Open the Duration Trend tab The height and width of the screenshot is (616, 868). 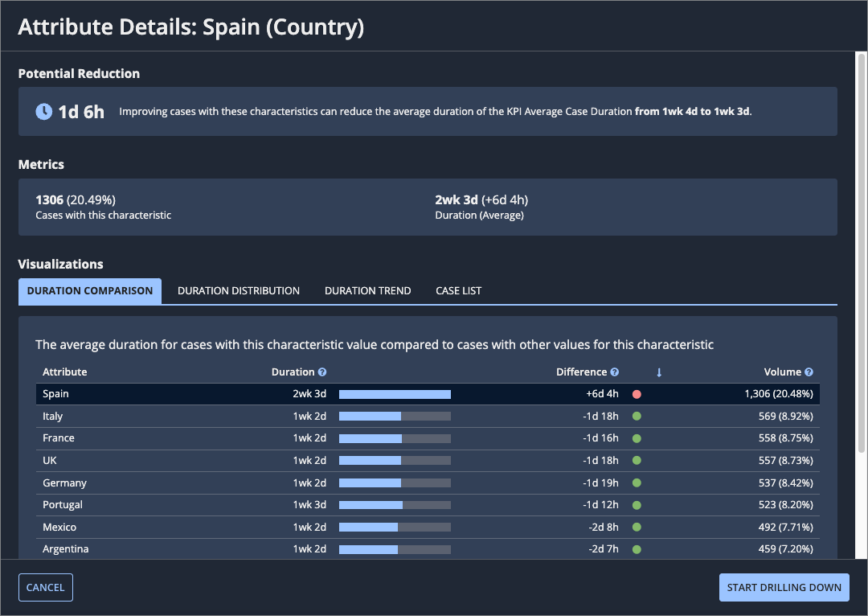(367, 291)
